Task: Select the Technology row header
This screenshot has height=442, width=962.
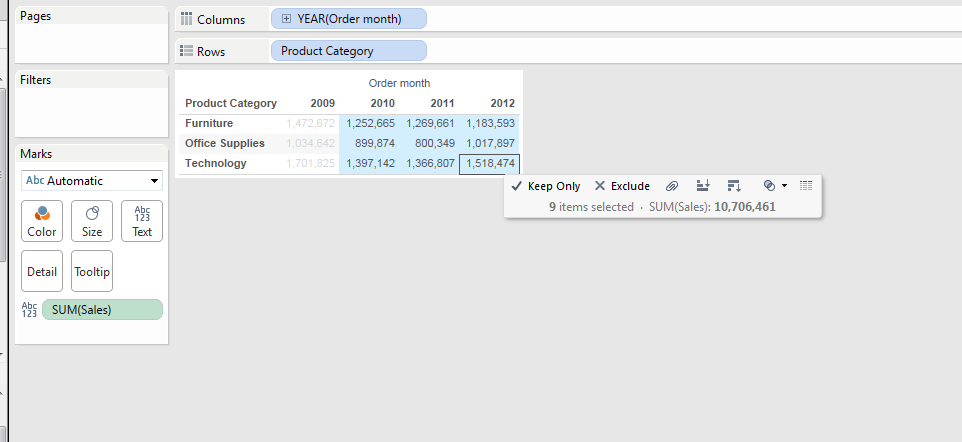Action: tap(216, 163)
